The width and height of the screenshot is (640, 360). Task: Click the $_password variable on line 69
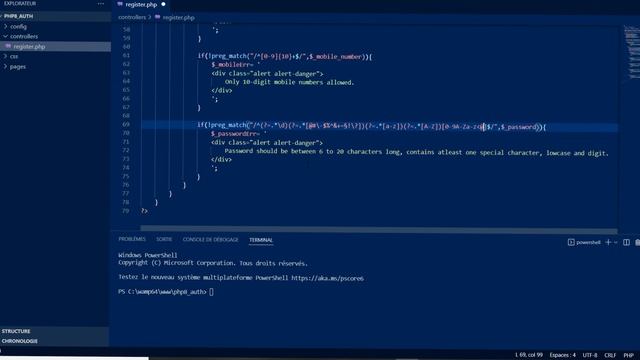coord(519,127)
